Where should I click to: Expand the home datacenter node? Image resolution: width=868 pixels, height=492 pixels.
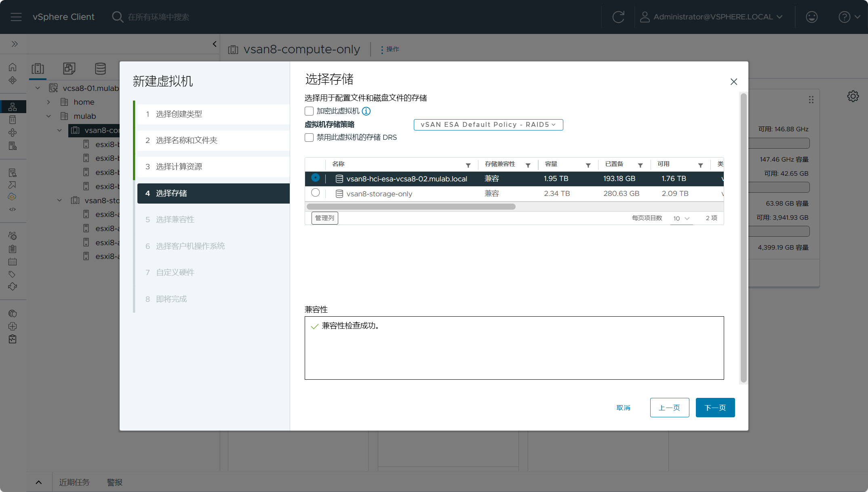(x=48, y=102)
